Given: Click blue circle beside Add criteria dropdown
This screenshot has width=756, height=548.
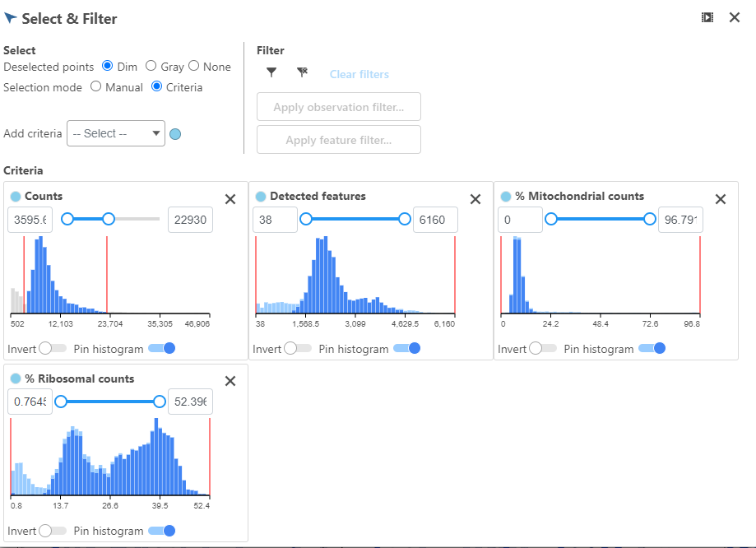Looking at the screenshot, I should point(175,134).
